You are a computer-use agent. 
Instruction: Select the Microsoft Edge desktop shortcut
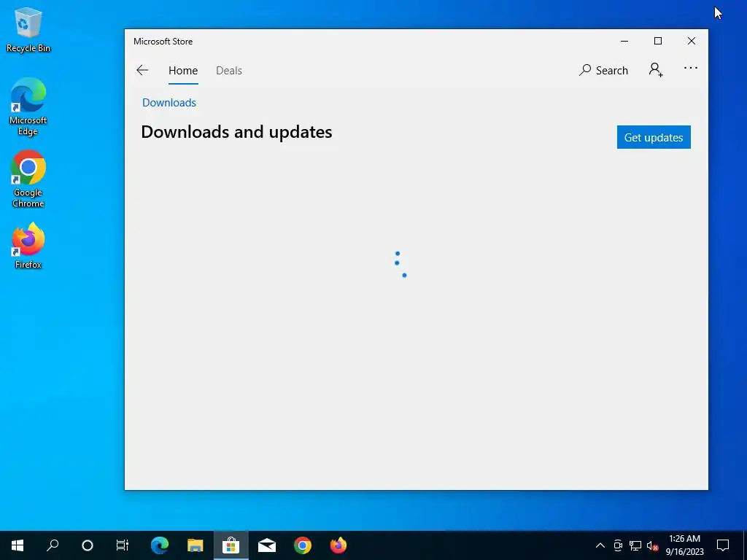[28, 106]
